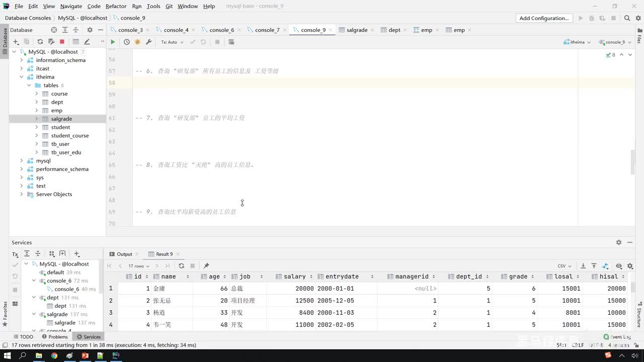Click the editor vertical scrollbar thumb
Screen dimensions: 644x362
(633, 162)
